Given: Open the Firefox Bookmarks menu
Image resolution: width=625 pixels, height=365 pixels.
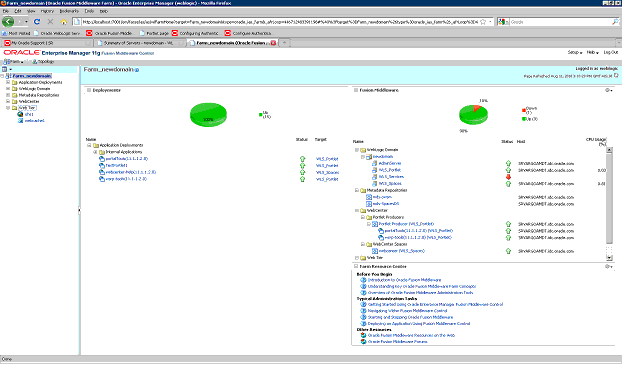Looking at the screenshot, I should 69,11.
